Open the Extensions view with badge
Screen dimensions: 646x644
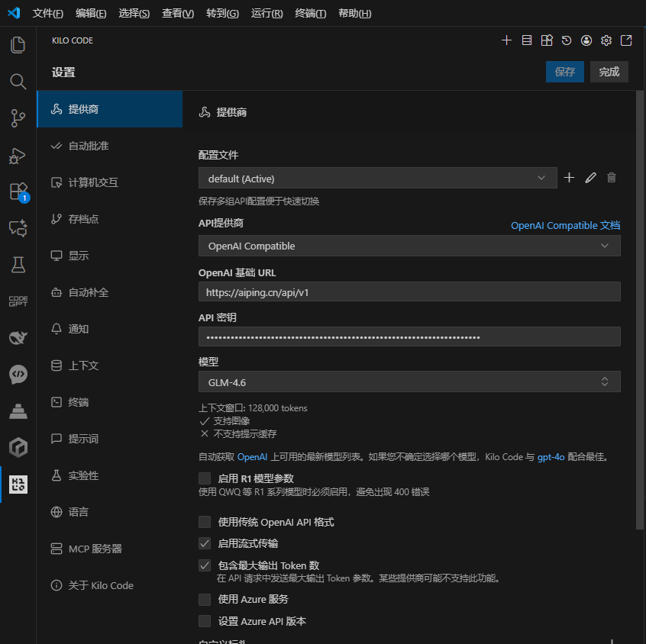click(18, 192)
